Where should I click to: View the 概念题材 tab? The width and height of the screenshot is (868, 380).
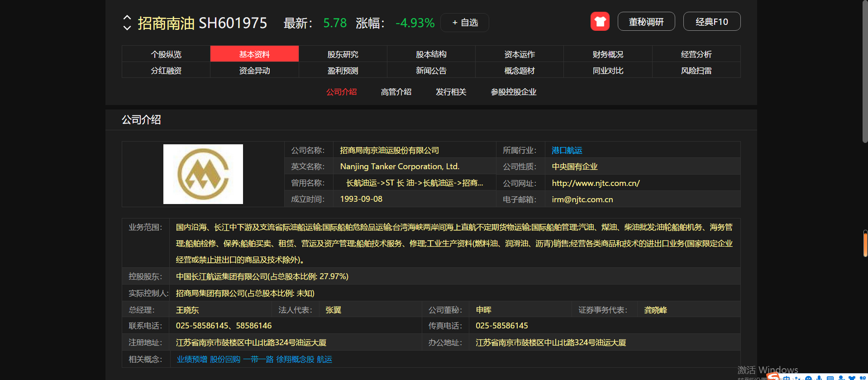pyautogui.click(x=520, y=70)
